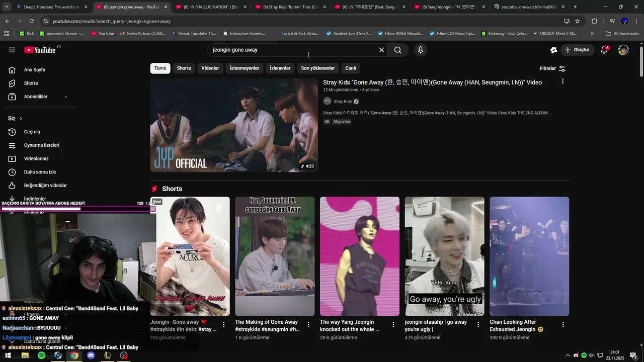Expand hidden bookmarks with the chevron
Image resolution: width=644 pixels, height=362 pixels.
coord(592,34)
